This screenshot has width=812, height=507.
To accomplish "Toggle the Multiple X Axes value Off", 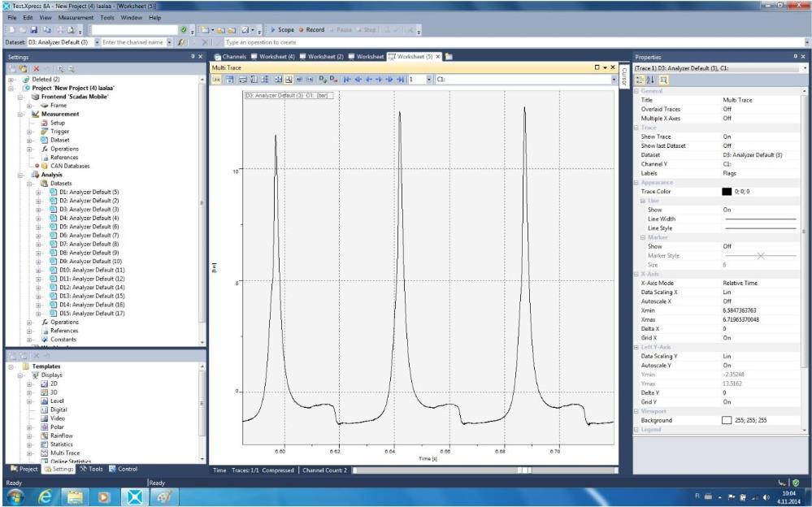I will tap(727, 118).
